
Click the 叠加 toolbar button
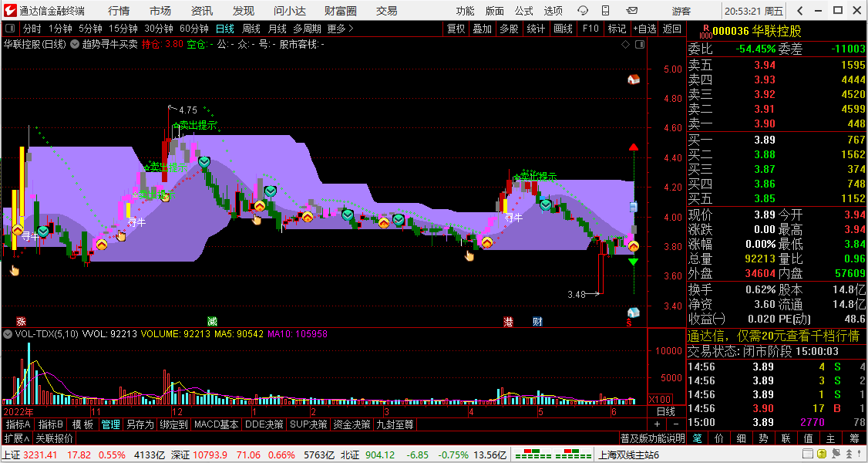pyautogui.click(x=482, y=29)
